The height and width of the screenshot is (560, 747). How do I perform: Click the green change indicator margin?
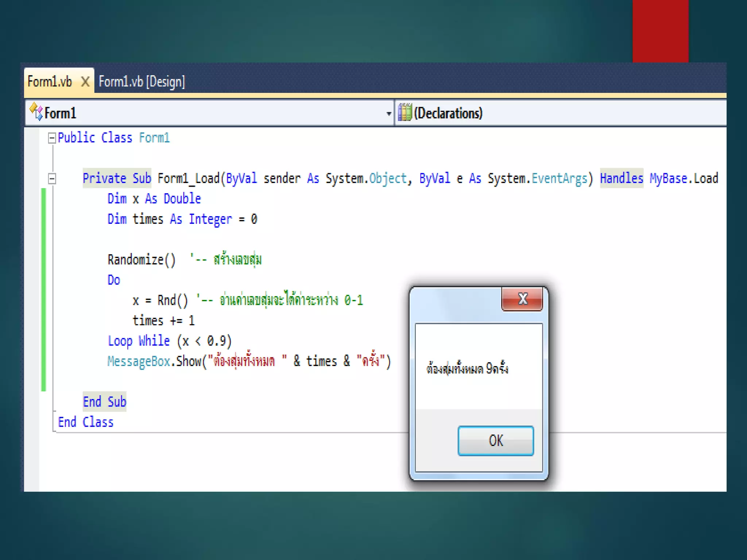pyautogui.click(x=44, y=290)
